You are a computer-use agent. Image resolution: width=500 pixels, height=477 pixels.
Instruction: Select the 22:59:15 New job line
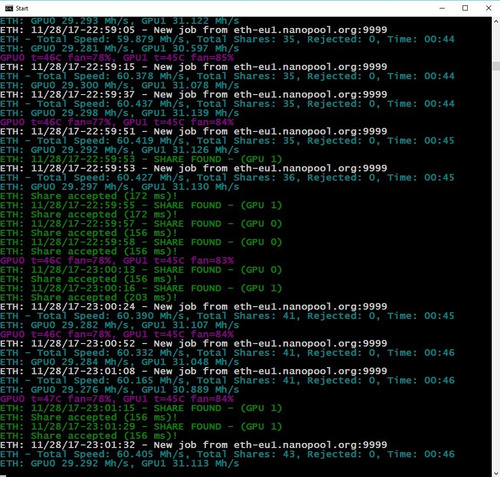point(194,67)
